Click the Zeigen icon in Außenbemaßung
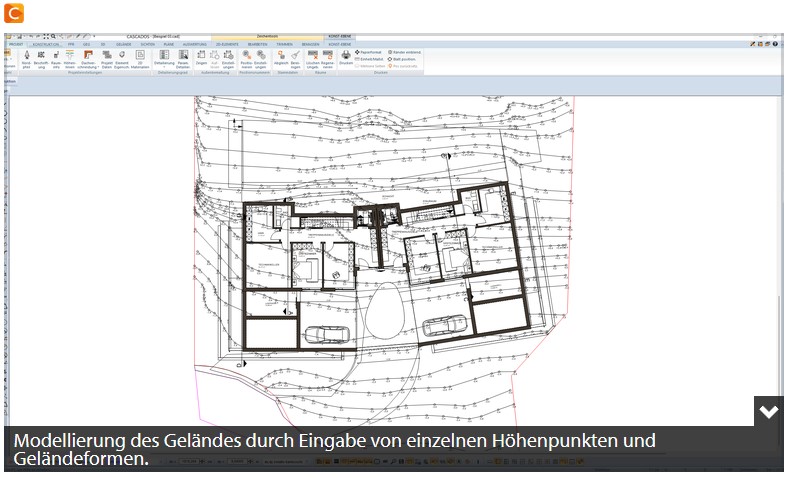787x478 pixels. tap(201, 59)
